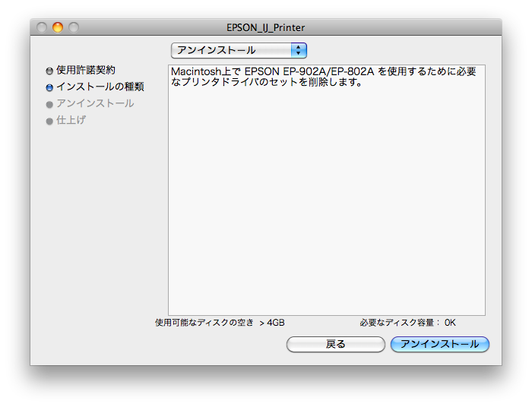Click the gray close window button
The width and height of the screenshot is (532, 407).
click(42, 27)
